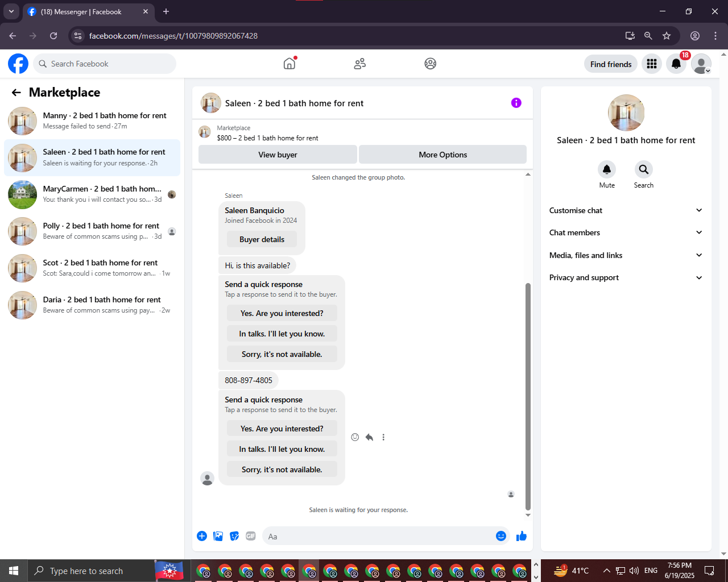
Task: Expand Customise chat section
Action: click(x=626, y=210)
